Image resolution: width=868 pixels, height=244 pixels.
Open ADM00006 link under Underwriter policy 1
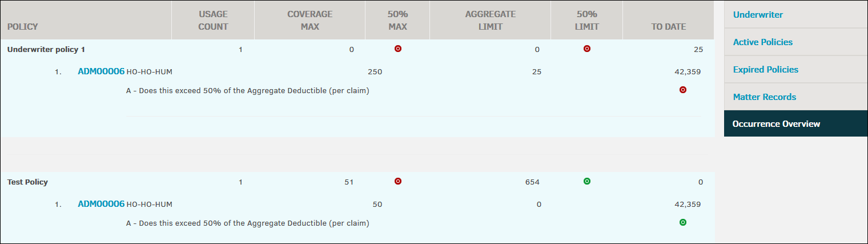(x=101, y=71)
